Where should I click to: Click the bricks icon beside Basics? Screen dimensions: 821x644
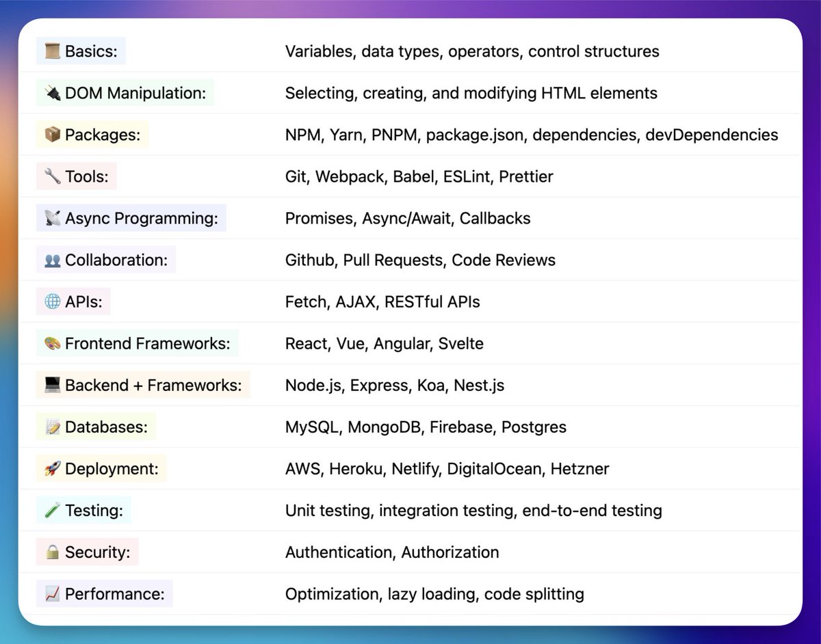pyautogui.click(x=52, y=51)
